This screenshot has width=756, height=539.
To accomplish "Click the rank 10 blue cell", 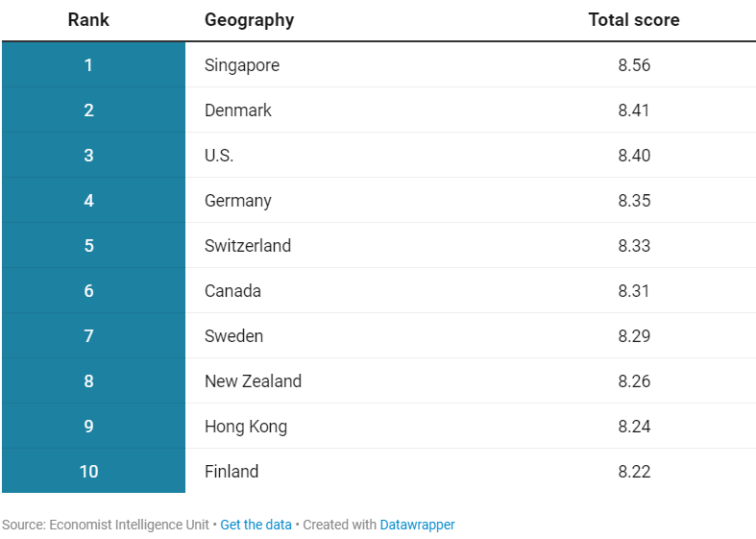I will pos(88,472).
